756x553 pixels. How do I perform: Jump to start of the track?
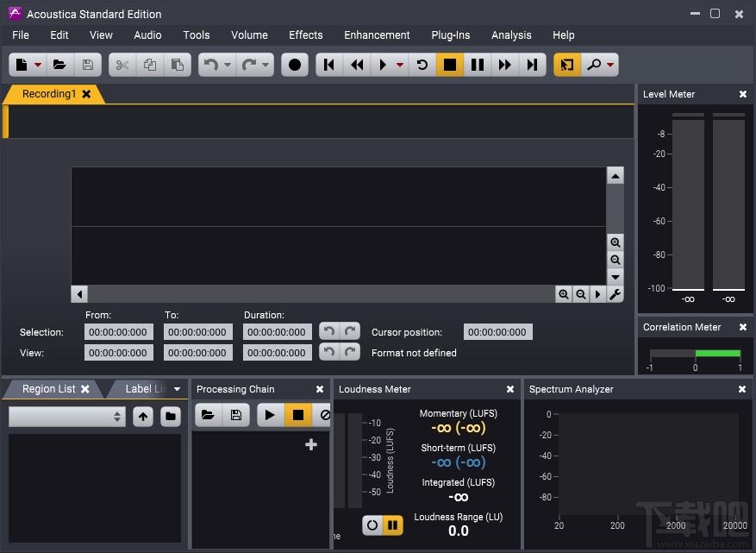click(x=329, y=65)
